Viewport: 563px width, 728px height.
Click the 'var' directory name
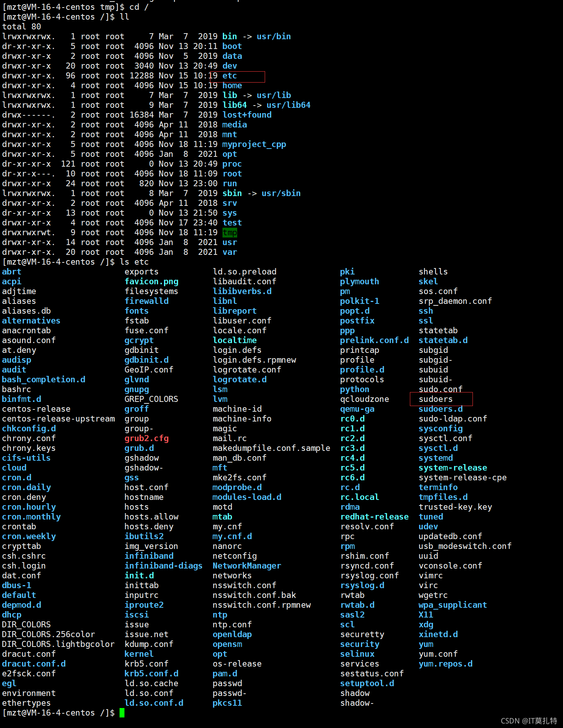(x=230, y=252)
